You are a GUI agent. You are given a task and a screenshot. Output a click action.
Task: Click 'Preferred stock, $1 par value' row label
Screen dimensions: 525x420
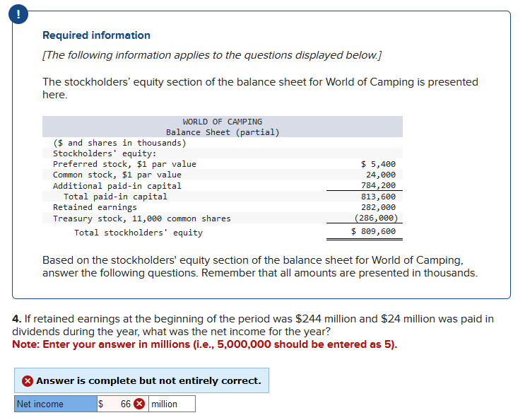click(x=124, y=164)
